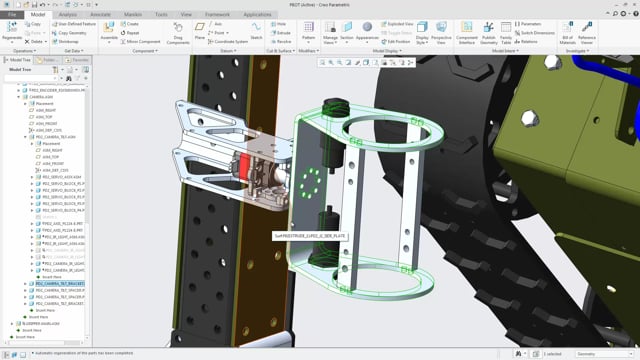Switch to the Analysis ribbon tab
This screenshot has height=360, width=640.
[x=68, y=14]
